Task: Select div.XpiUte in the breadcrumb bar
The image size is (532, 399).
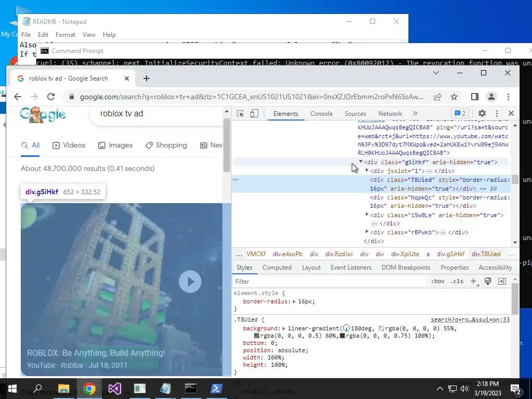Action: coord(405,254)
